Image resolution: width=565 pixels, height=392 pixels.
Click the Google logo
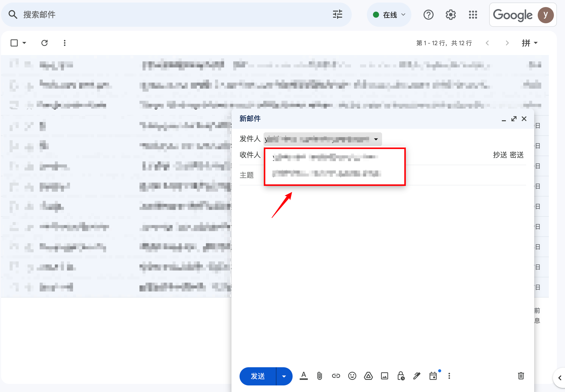point(513,15)
